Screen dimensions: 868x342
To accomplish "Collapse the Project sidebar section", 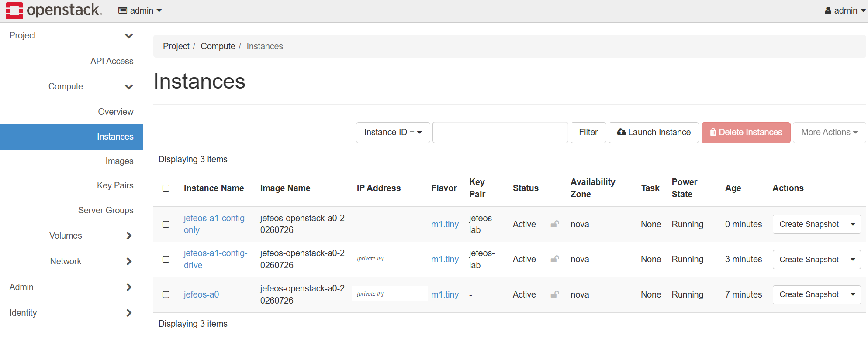I will click(x=72, y=35).
